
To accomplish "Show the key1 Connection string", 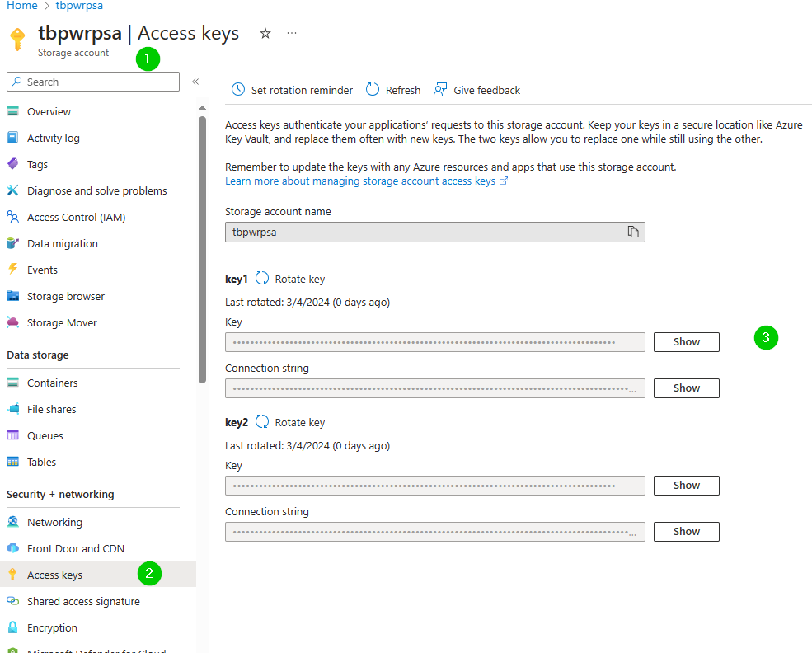I will click(686, 388).
